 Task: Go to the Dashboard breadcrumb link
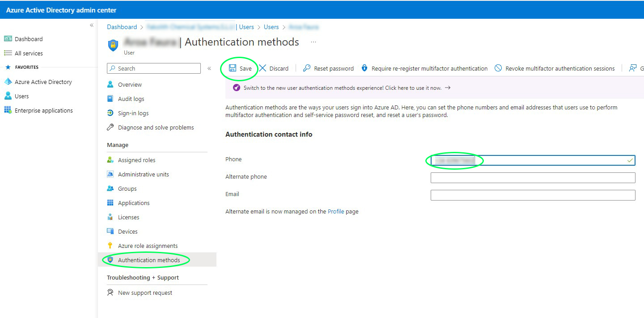122,27
